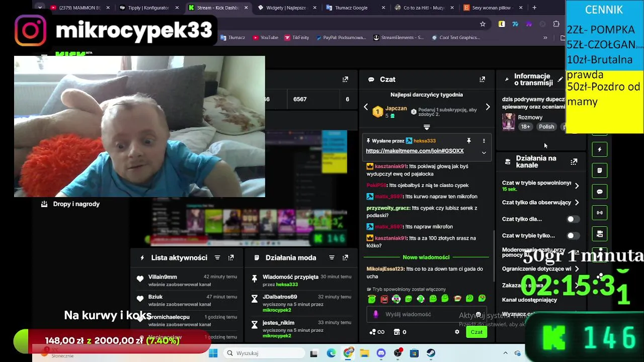Open browser extensions puzzle icon
The image size is (644, 362).
coord(556,24)
